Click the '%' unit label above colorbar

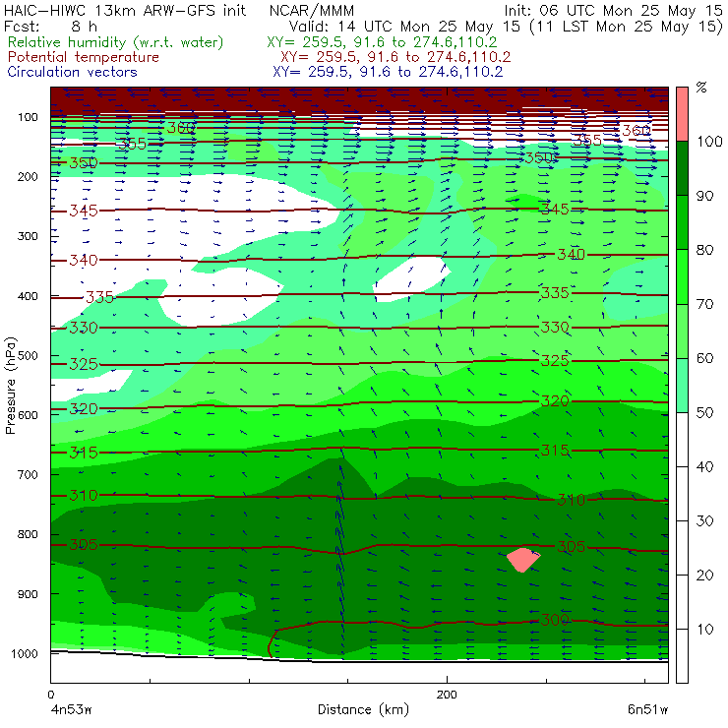701,88
